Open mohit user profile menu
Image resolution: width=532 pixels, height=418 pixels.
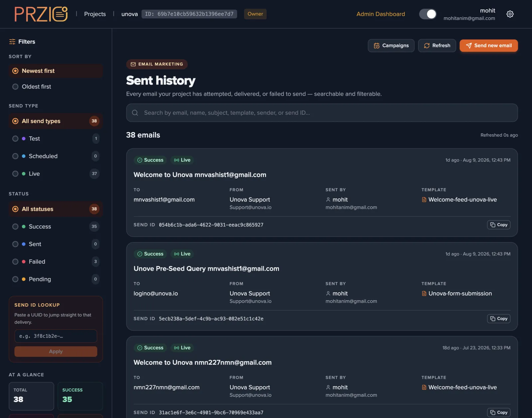pos(469,14)
